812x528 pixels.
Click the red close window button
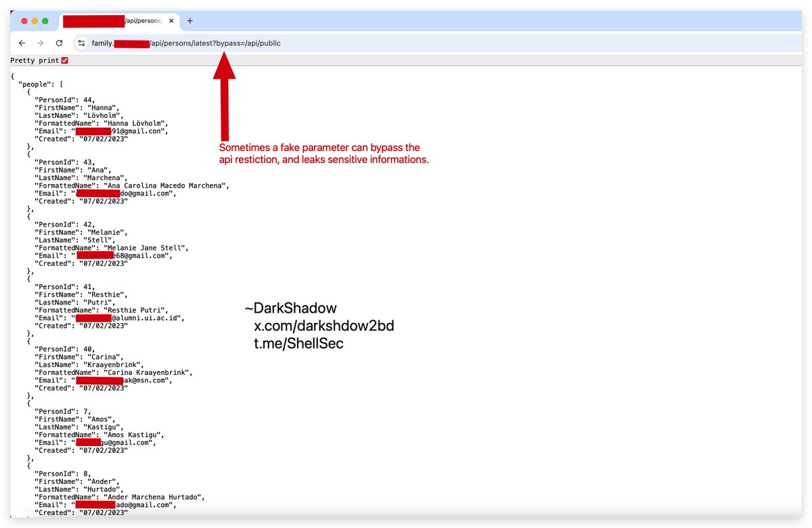pyautogui.click(x=24, y=21)
